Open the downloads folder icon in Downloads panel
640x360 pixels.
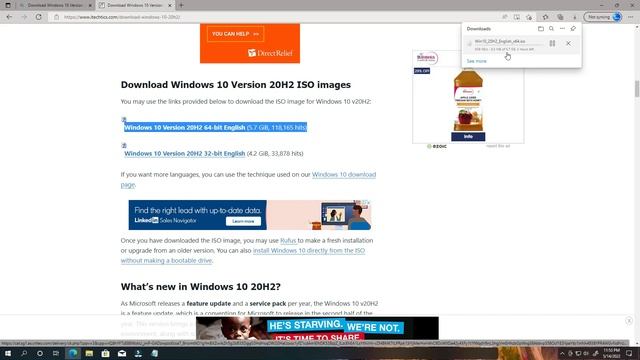(540, 29)
